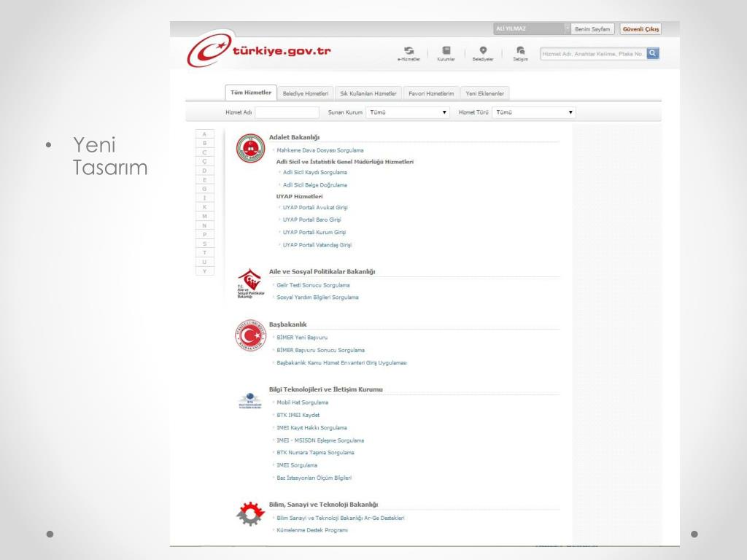Focus the Hizmet Adı text field

point(287,112)
